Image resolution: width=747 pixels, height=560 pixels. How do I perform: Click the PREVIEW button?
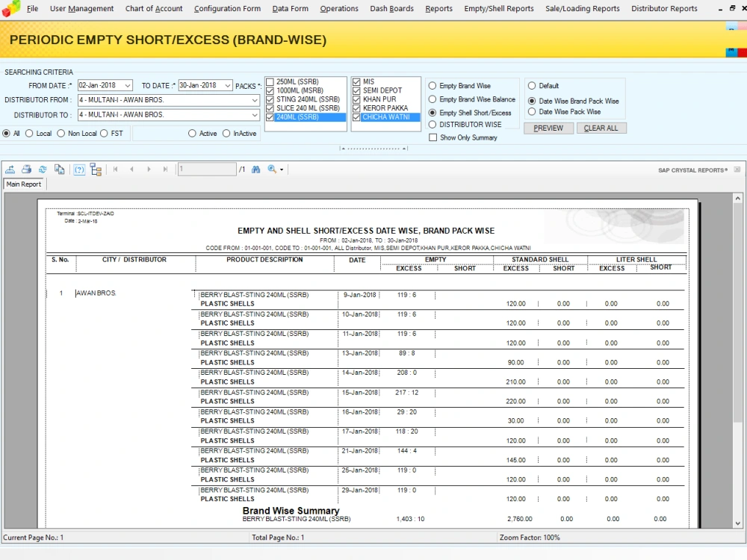click(548, 128)
